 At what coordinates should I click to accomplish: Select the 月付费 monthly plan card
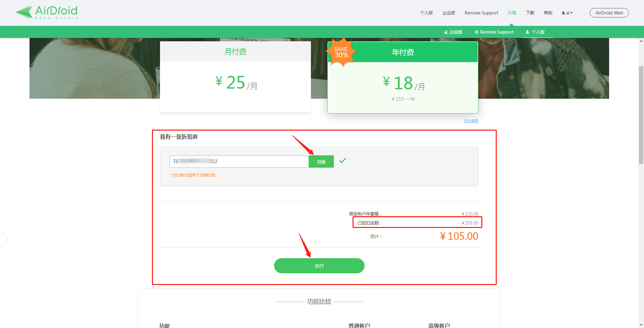click(235, 77)
